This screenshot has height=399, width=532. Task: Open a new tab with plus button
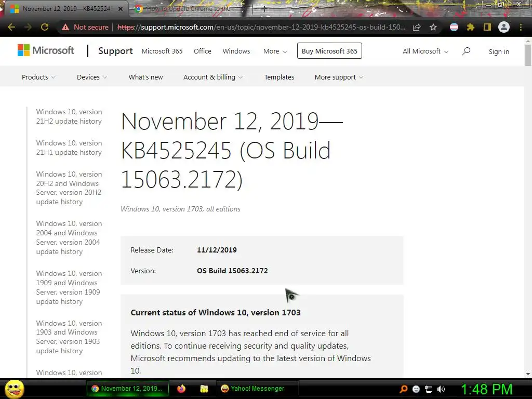264,9
